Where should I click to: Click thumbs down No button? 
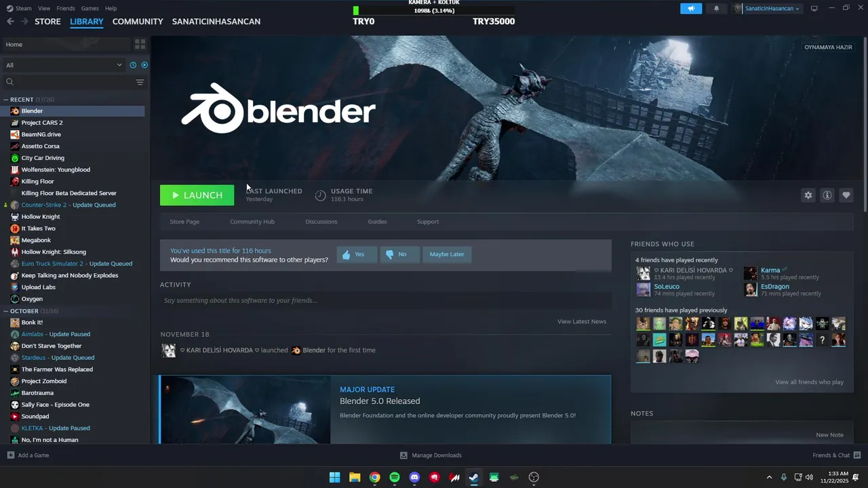coord(399,254)
